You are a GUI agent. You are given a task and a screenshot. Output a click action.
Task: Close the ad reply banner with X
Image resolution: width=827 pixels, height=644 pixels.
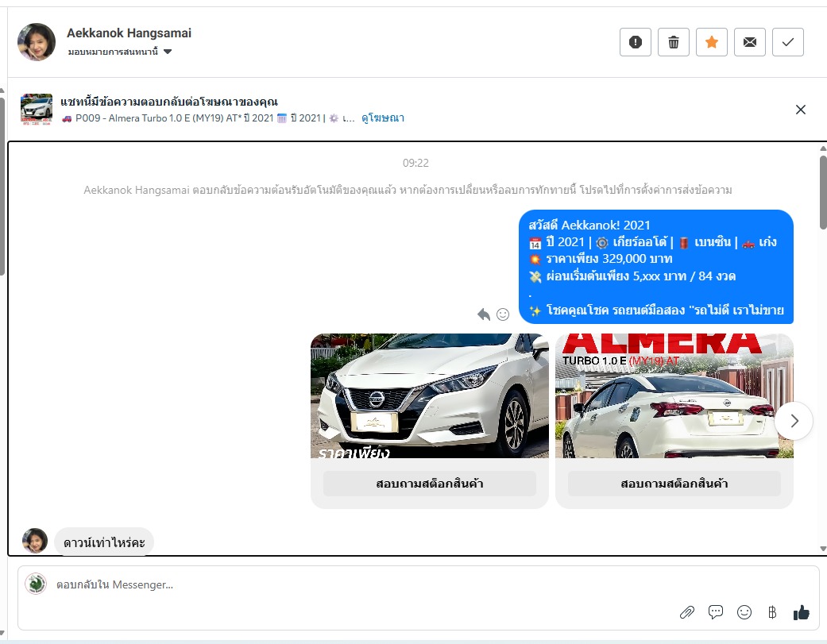click(801, 110)
